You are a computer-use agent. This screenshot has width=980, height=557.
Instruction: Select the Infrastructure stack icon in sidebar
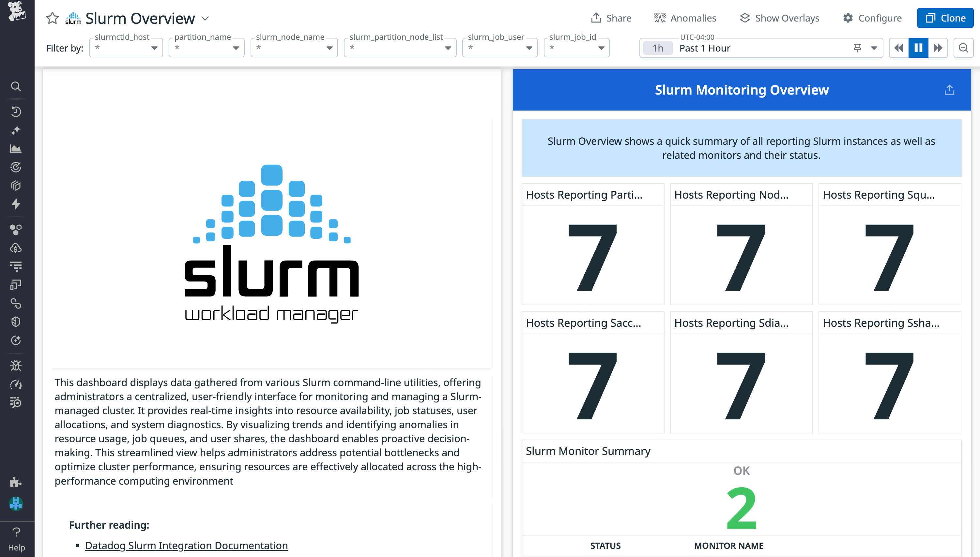click(x=16, y=186)
